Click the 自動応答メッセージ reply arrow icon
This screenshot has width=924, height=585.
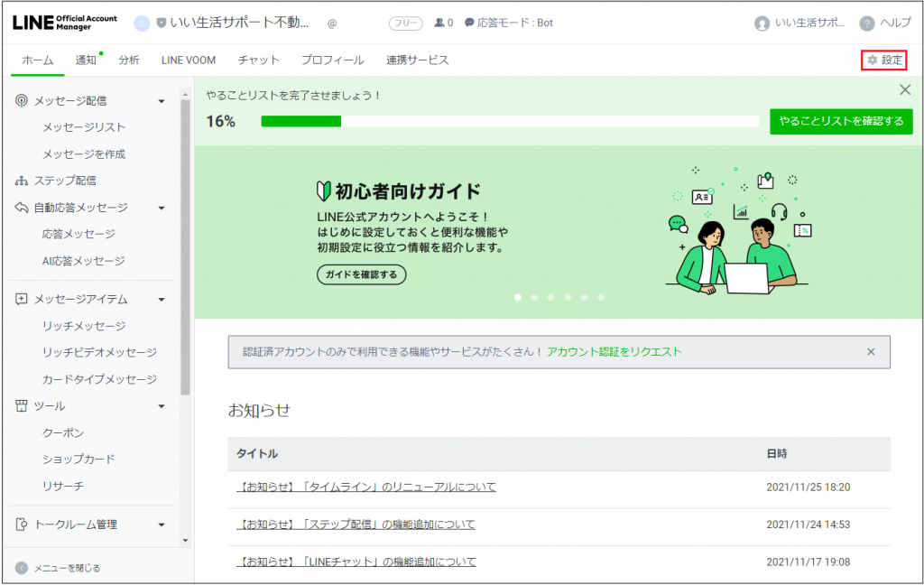pyautogui.click(x=22, y=208)
